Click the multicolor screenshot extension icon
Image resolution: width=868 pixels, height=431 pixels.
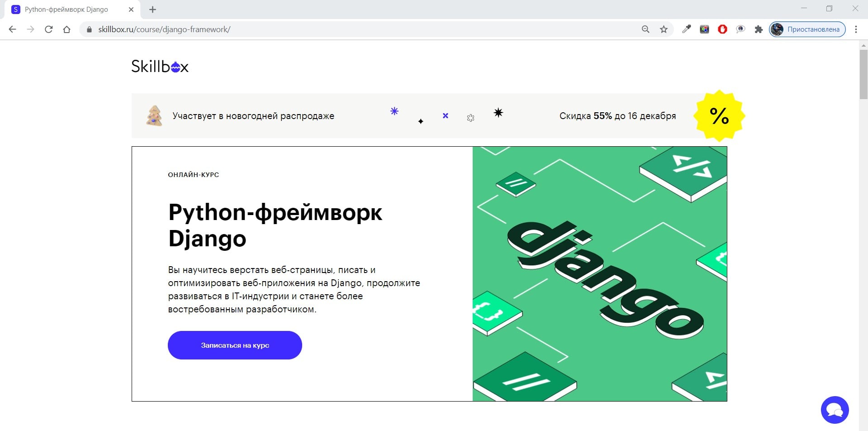click(x=704, y=29)
